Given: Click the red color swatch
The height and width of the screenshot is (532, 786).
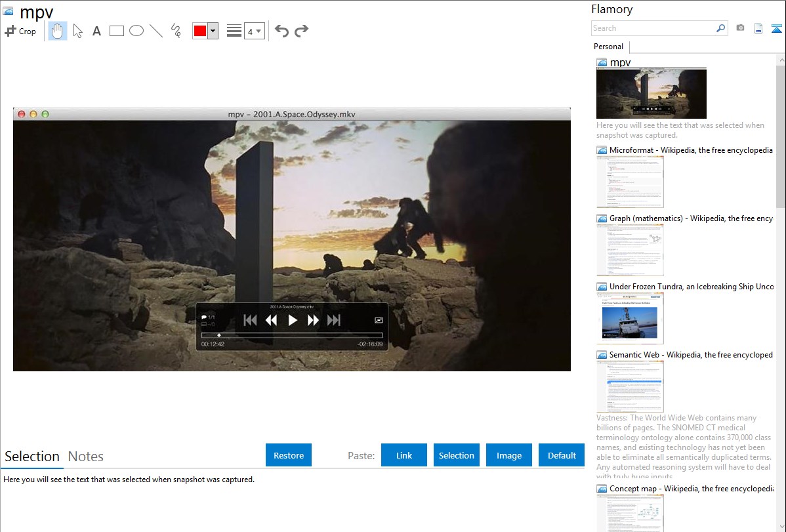Looking at the screenshot, I should pyautogui.click(x=200, y=31).
